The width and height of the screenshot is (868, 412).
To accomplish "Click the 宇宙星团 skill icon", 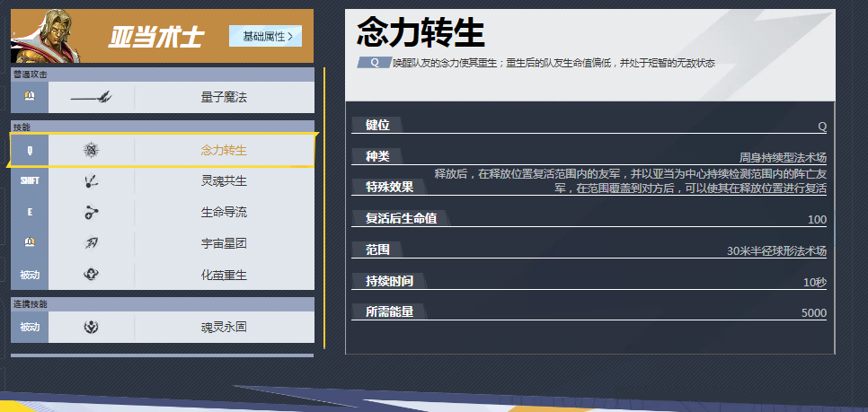I will point(91,243).
